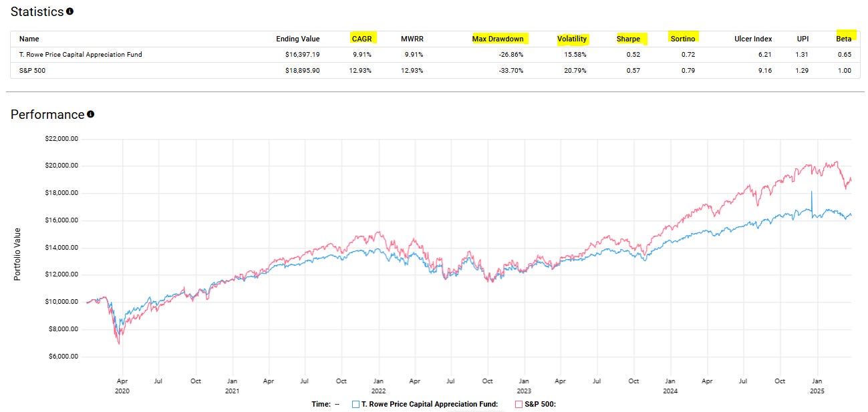Click the max drawdown value -26.86%
Image resolution: width=868 pixels, height=412 pixels.
510,54
